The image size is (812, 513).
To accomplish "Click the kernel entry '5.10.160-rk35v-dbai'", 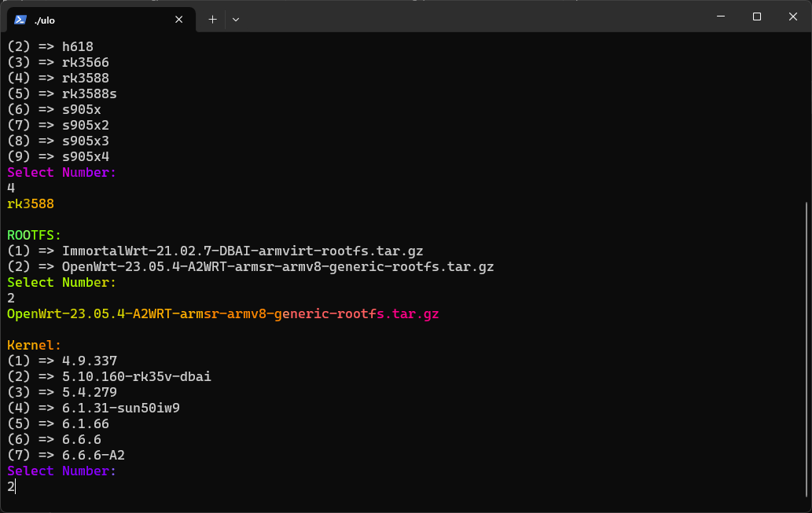I will pyautogui.click(x=109, y=376).
